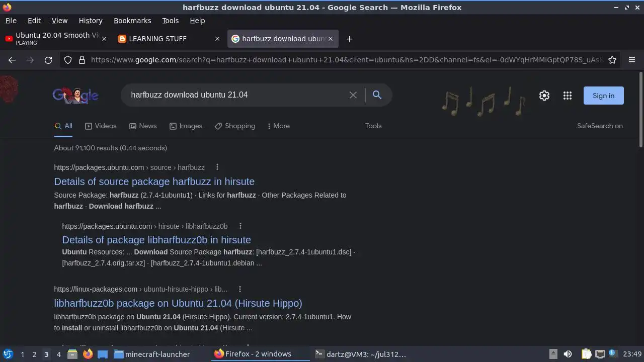Image resolution: width=644 pixels, height=362 pixels.
Task: Open Firefox application hamburger menu
Action: (632, 60)
